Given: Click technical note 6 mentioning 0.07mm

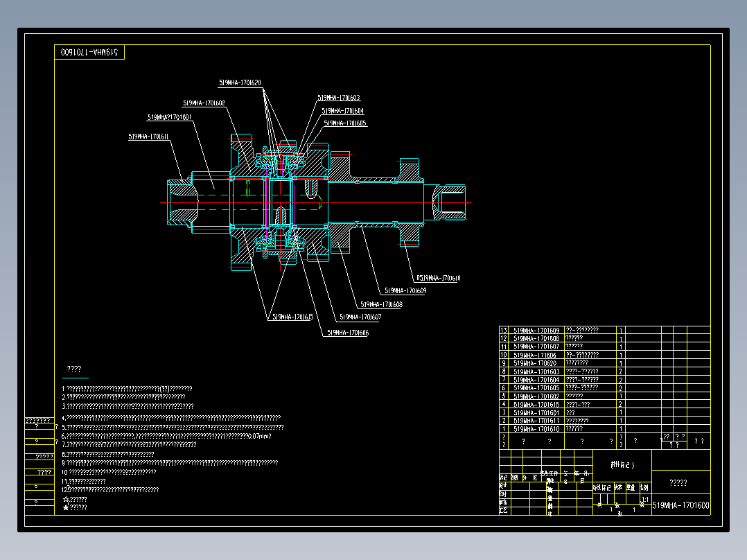Looking at the screenshot, I should [166, 436].
